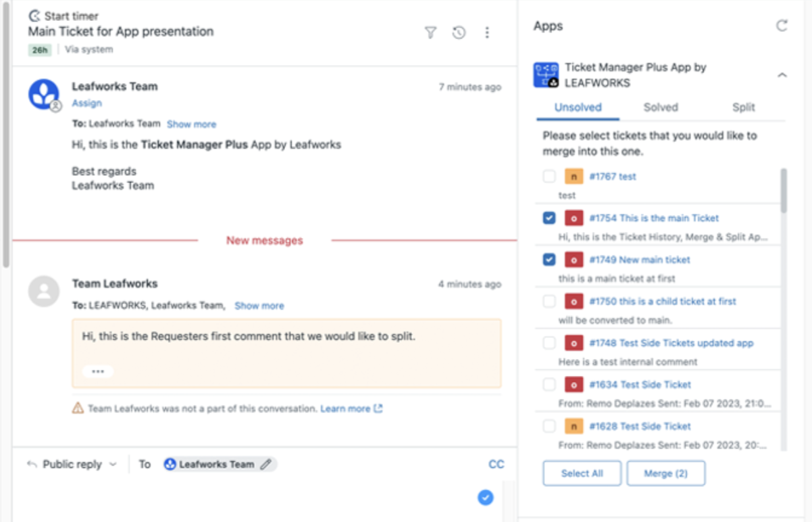This screenshot has width=812, height=522.
Task: Click the Select All button
Action: click(x=582, y=473)
